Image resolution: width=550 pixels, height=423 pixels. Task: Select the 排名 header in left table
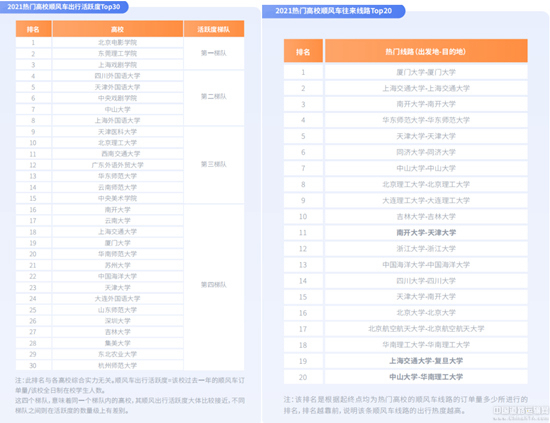click(33, 29)
